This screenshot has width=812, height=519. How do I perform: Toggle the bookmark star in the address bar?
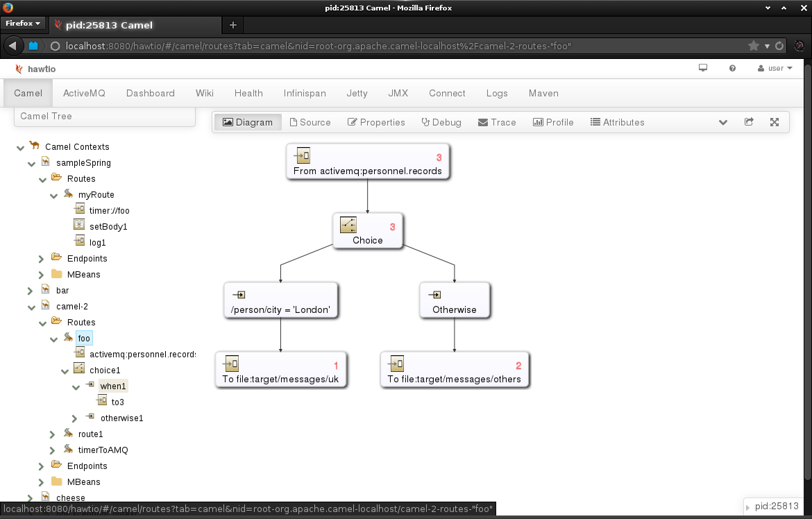point(754,46)
